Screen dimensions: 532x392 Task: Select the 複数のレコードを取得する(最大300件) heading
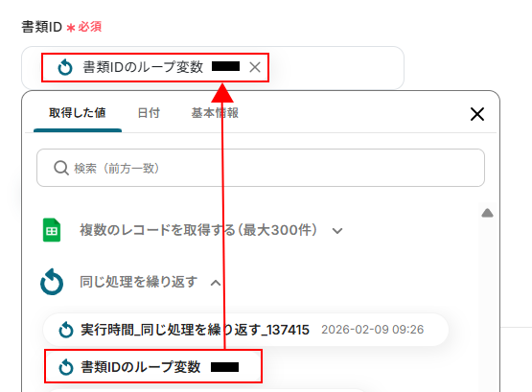(x=198, y=230)
